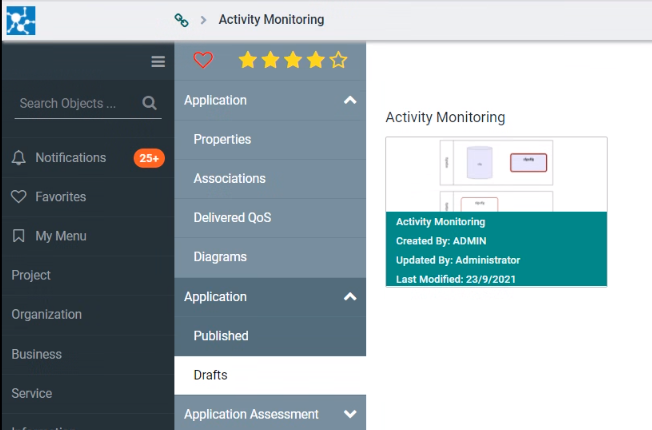Viewport: 652px width, 430px height.
Task: Set rating to five stars
Action: pos(339,61)
